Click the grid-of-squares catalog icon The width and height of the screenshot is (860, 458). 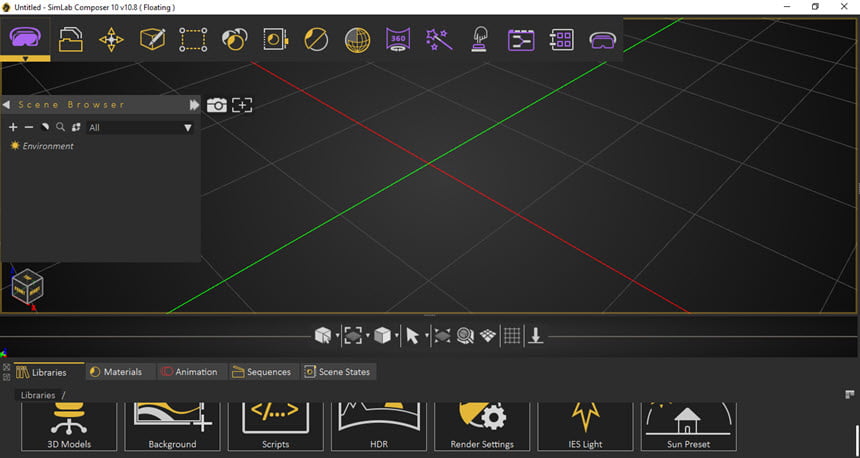[x=562, y=40]
